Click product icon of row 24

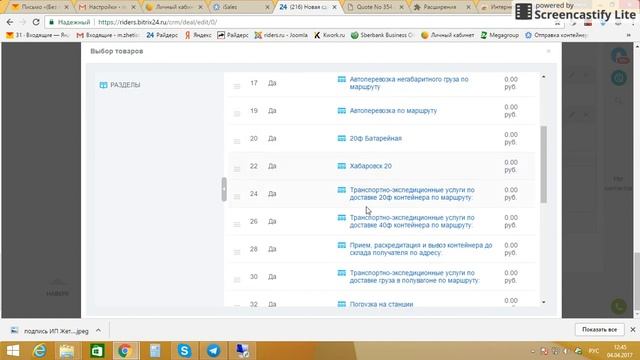coord(342,190)
